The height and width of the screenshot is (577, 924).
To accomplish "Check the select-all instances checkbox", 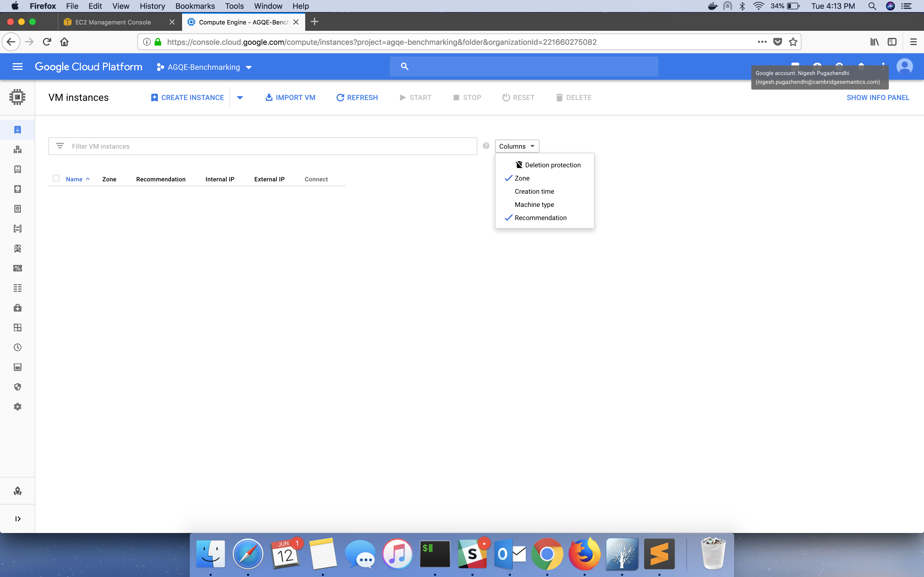I will (56, 178).
